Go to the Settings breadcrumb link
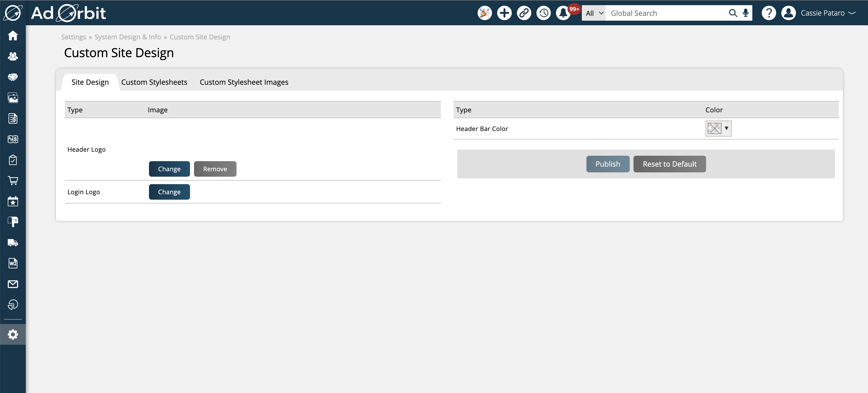Image resolution: width=868 pixels, height=393 pixels. (x=73, y=37)
